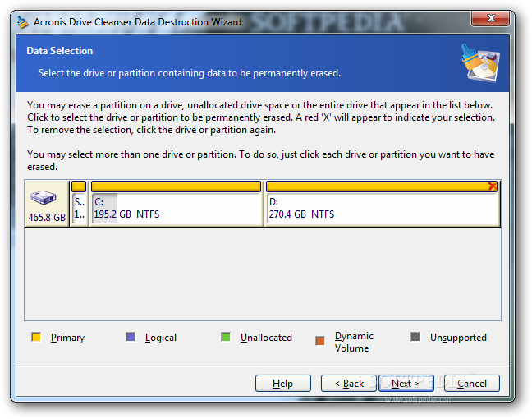Close the wizard window with X

click(x=490, y=18)
